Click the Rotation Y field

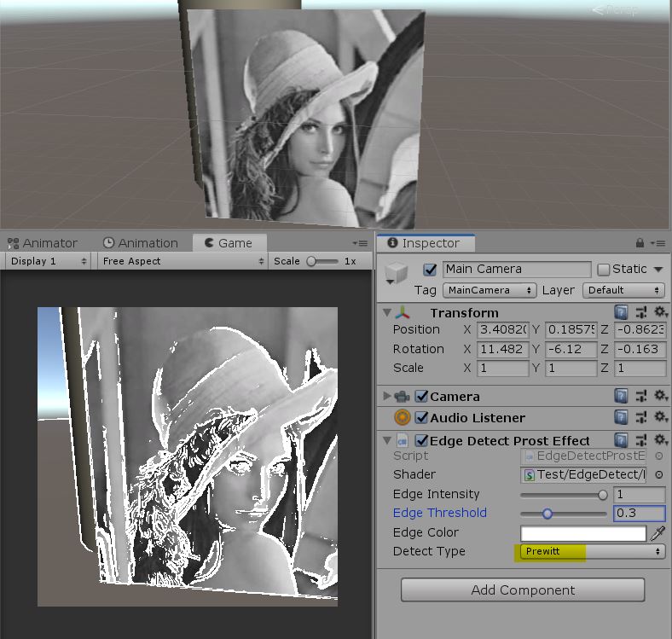click(x=571, y=350)
